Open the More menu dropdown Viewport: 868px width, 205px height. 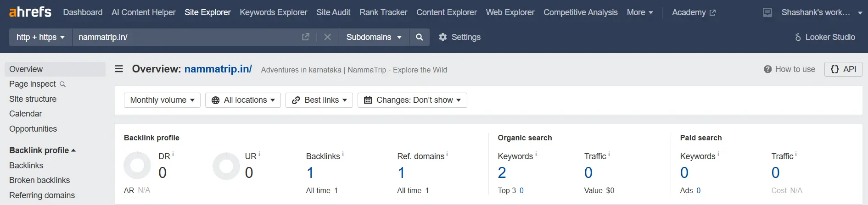tap(640, 12)
